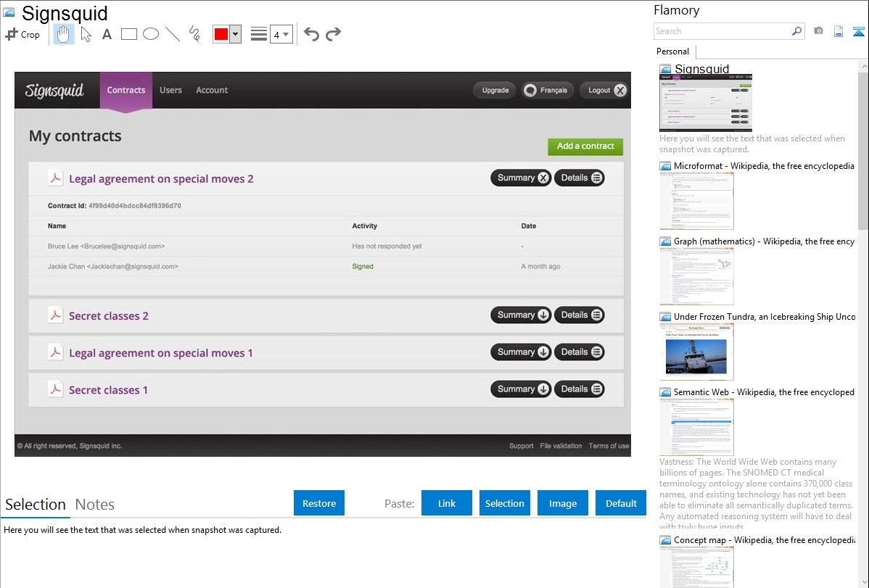Image resolution: width=869 pixels, height=588 pixels.
Task: Pick the ellipse shape tool
Action: [x=151, y=34]
